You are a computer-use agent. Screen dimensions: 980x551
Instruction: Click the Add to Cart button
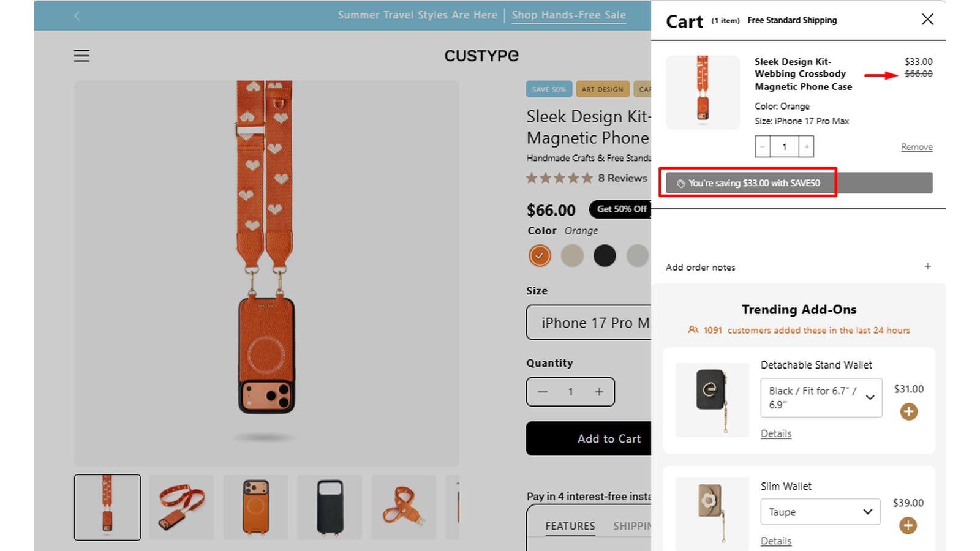click(589, 438)
